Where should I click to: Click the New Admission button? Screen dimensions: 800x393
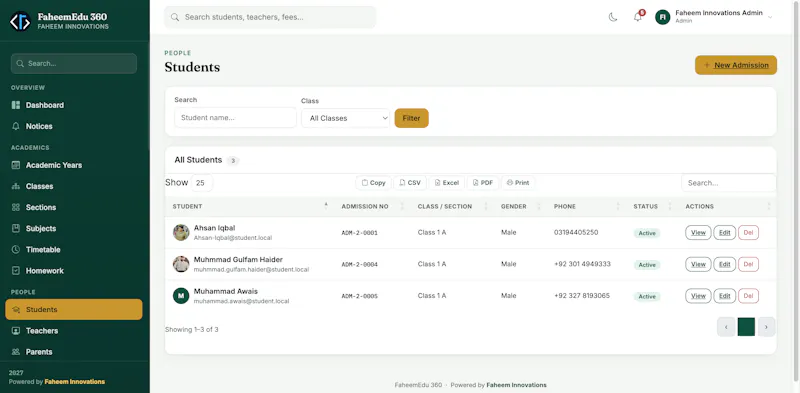pos(736,65)
